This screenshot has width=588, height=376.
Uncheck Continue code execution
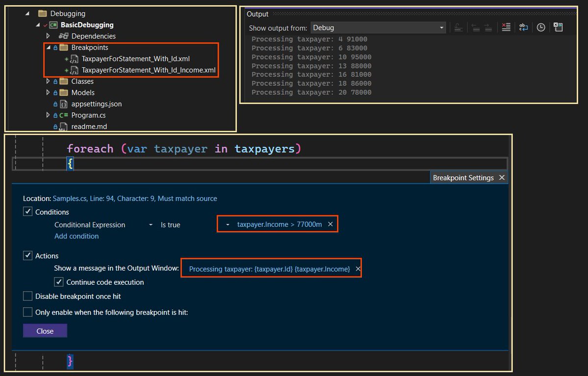pos(58,281)
